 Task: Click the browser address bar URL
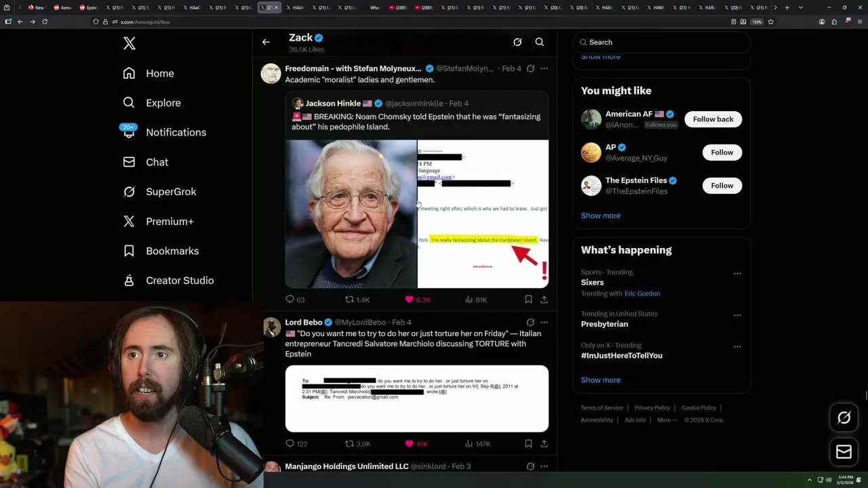pyautogui.click(x=145, y=22)
